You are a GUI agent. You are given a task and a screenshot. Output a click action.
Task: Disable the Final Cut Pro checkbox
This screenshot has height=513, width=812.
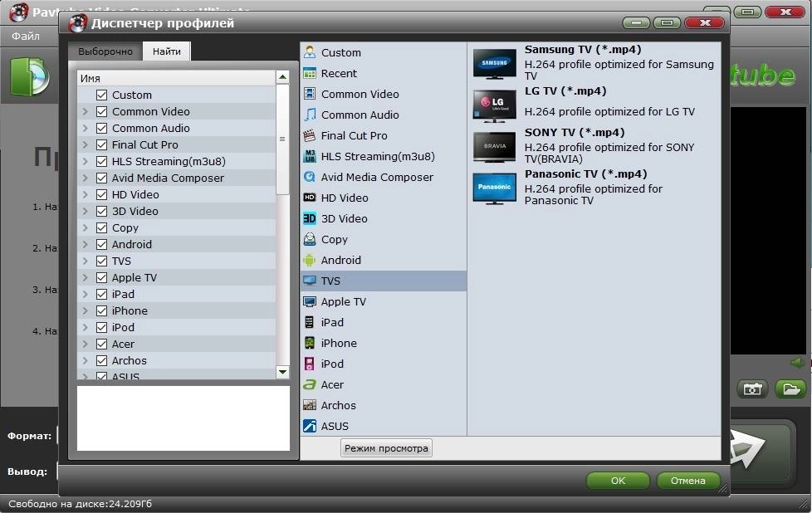click(x=101, y=144)
